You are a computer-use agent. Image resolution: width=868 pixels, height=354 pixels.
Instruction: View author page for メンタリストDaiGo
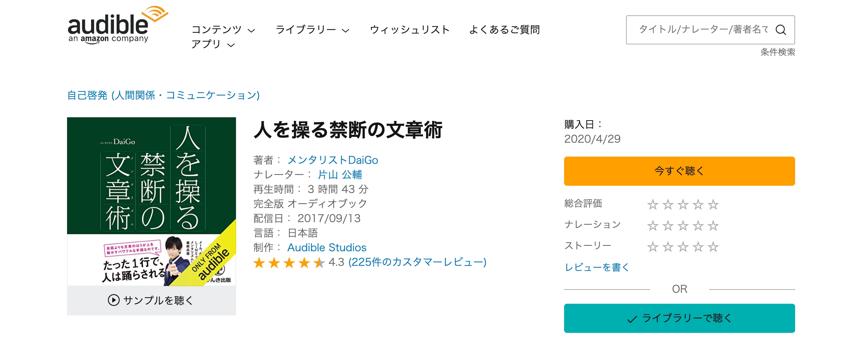pyautogui.click(x=333, y=160)
